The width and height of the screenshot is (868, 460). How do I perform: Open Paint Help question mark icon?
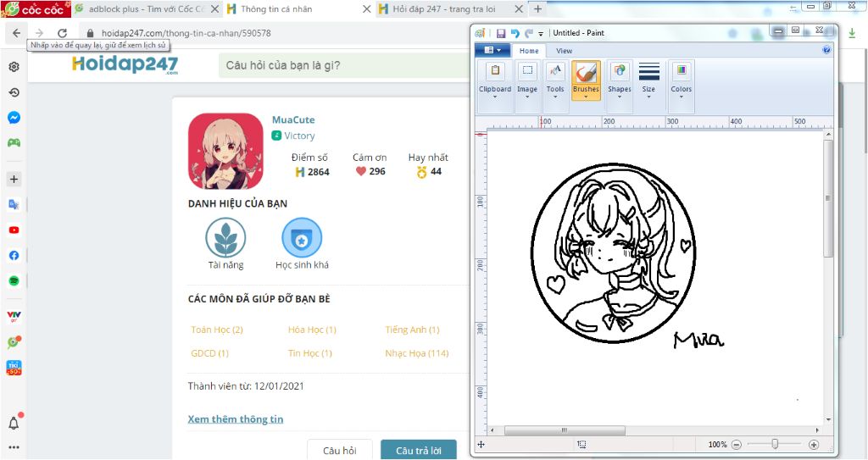click(x=826, y=50)
